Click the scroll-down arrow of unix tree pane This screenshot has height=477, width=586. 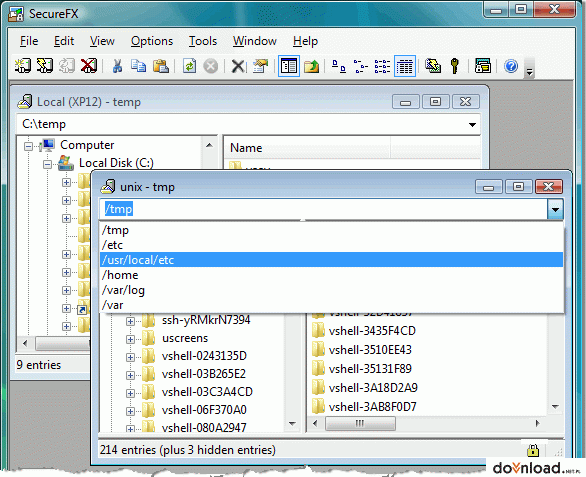pos(292,424)
